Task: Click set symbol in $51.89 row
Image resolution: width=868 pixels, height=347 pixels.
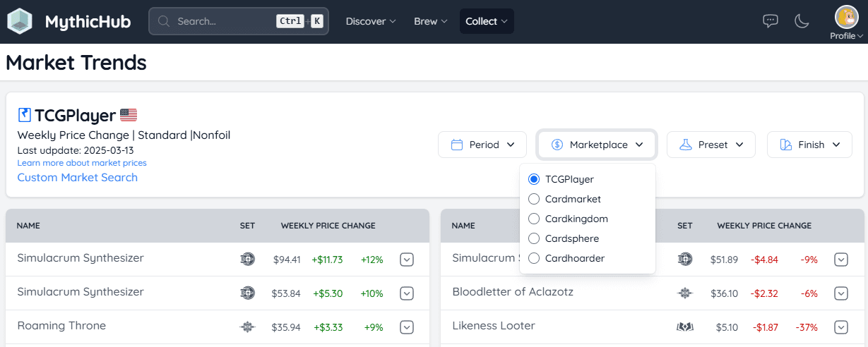Action: coord(684,260)
